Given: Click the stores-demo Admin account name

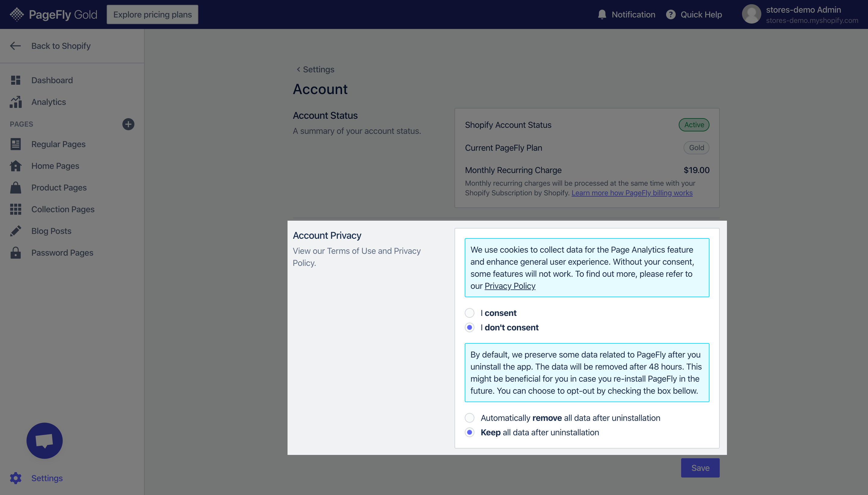Looking at the screenshot, I should pos(804,10).
